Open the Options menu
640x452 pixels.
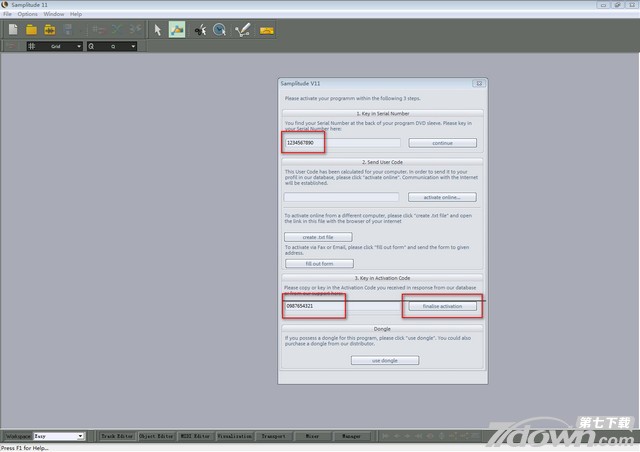[x=27, y=14]
